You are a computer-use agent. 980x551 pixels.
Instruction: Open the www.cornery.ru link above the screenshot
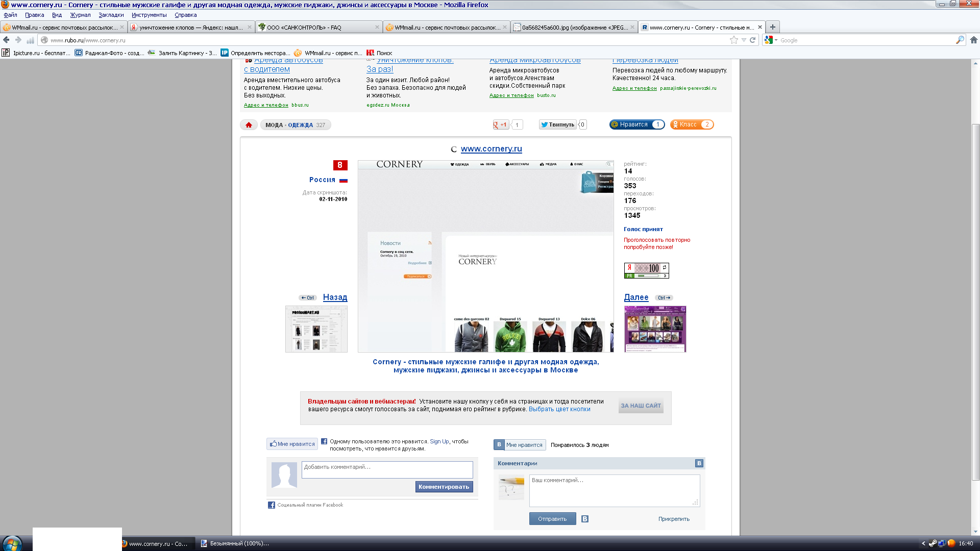pos(491,148)
